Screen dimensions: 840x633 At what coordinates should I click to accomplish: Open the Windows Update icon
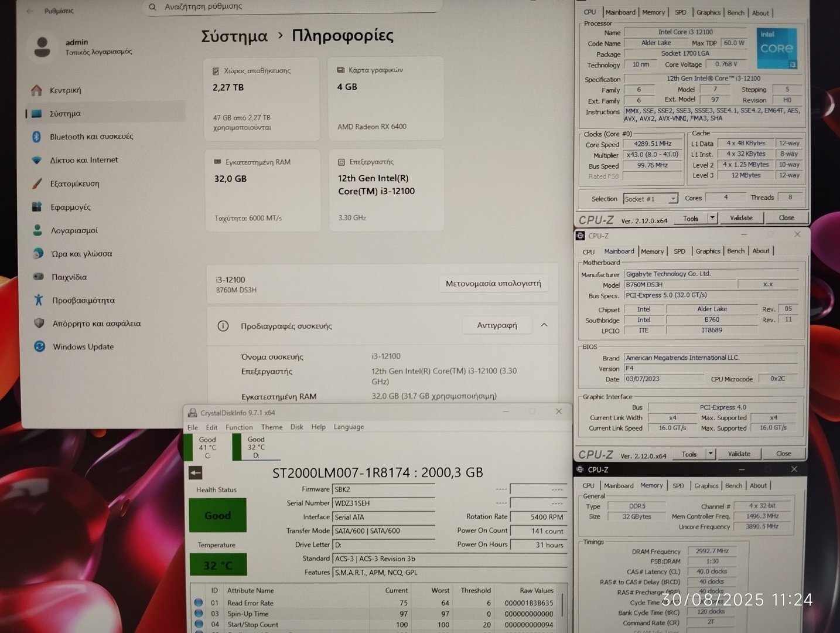pyautogui.click(x=39, y=346)
